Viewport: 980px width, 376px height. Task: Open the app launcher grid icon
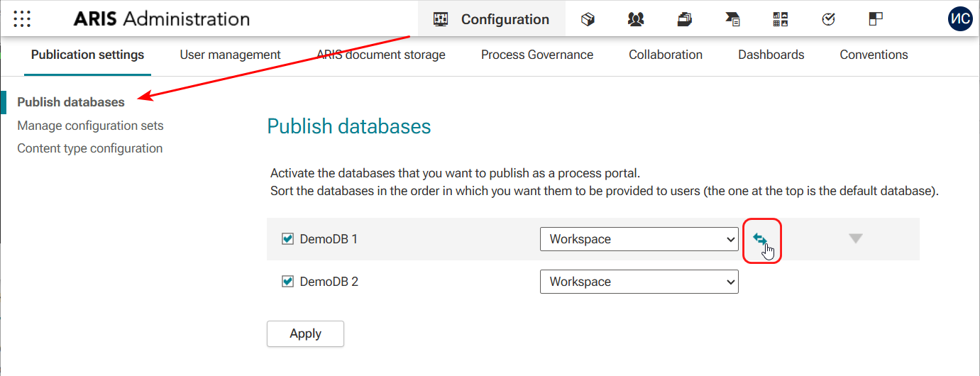pyautogui.click(x=22, y=18)
